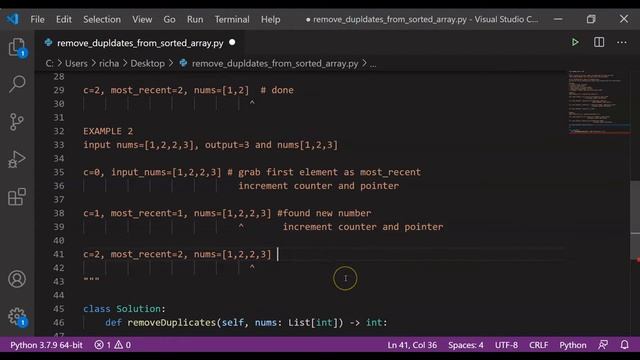Open the Edit menu

(64, 19)
